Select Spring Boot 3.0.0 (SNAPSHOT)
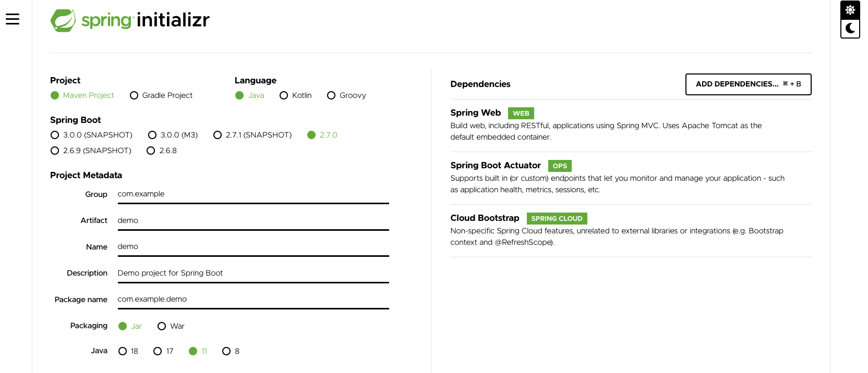Viewport: 868px width, 373px height. tap(91, 135)
